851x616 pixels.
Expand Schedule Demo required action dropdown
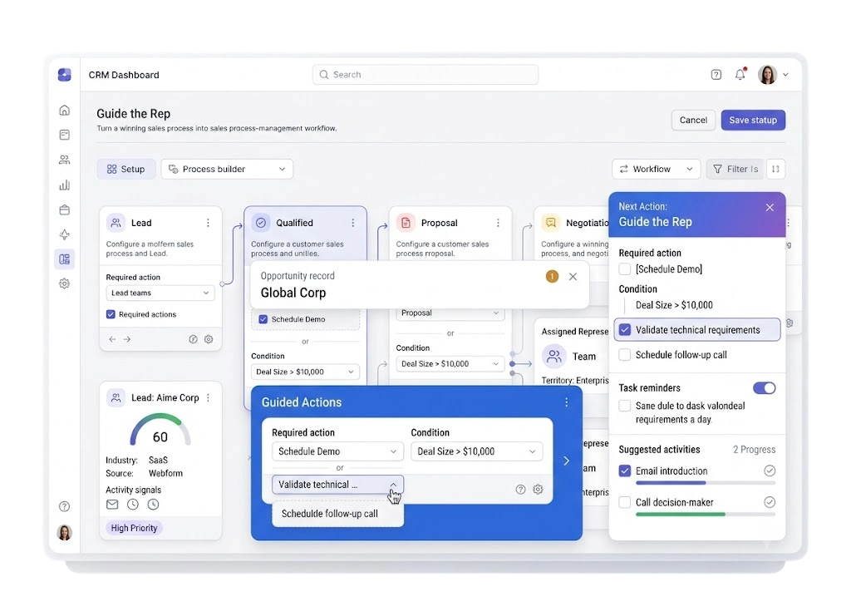pos(337,451)
